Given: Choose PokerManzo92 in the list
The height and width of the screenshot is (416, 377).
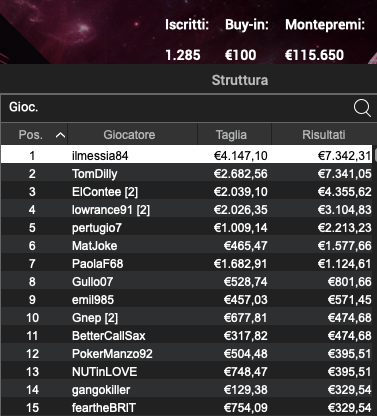Looking at the screenshot, I should (187, 354).
